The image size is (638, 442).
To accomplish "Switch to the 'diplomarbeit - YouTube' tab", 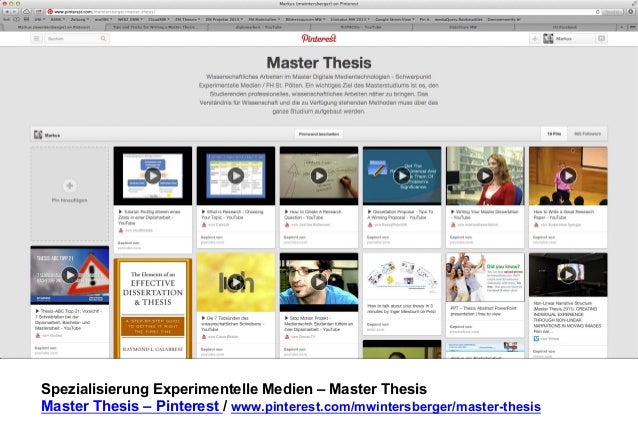I will click(259, 27).
